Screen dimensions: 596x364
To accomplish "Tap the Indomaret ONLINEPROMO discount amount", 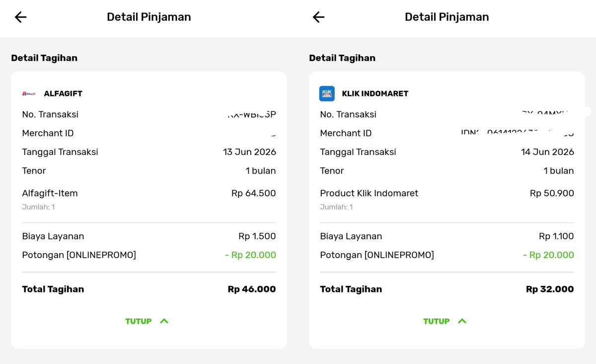I will pyautogui.click(x=548, y=255).
